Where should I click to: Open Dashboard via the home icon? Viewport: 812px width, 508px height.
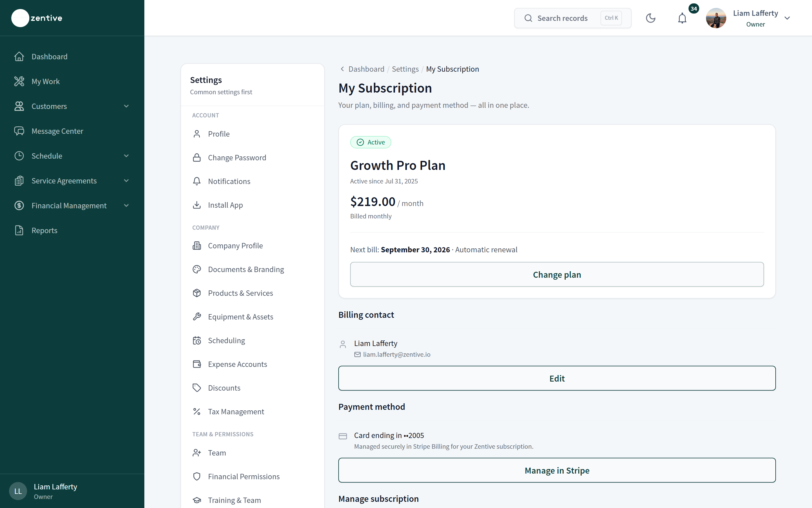coord(19,56)
